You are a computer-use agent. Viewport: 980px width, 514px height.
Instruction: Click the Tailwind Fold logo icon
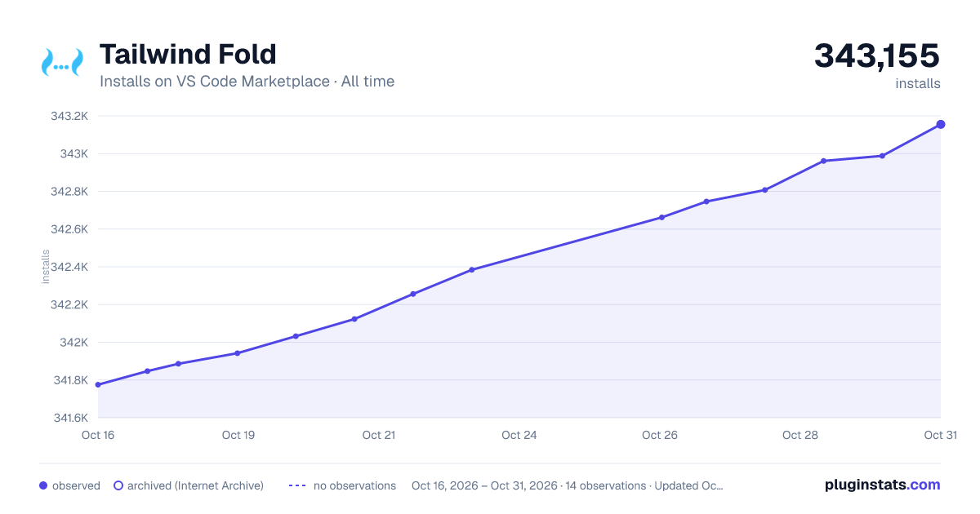pos(62,63)
